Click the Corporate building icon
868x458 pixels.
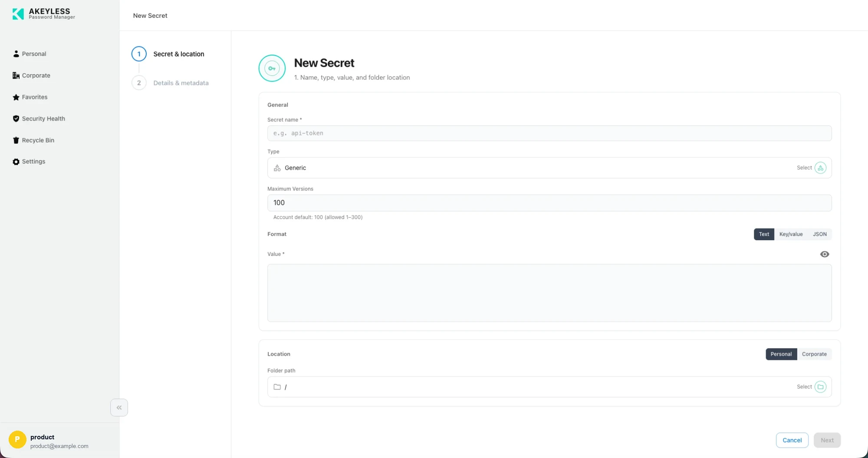tap(16, 75)
